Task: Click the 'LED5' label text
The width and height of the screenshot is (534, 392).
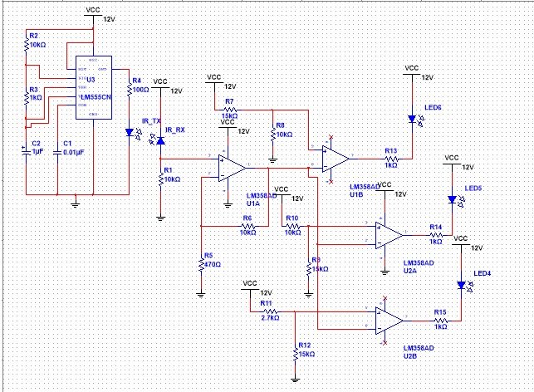Action: 473,189
